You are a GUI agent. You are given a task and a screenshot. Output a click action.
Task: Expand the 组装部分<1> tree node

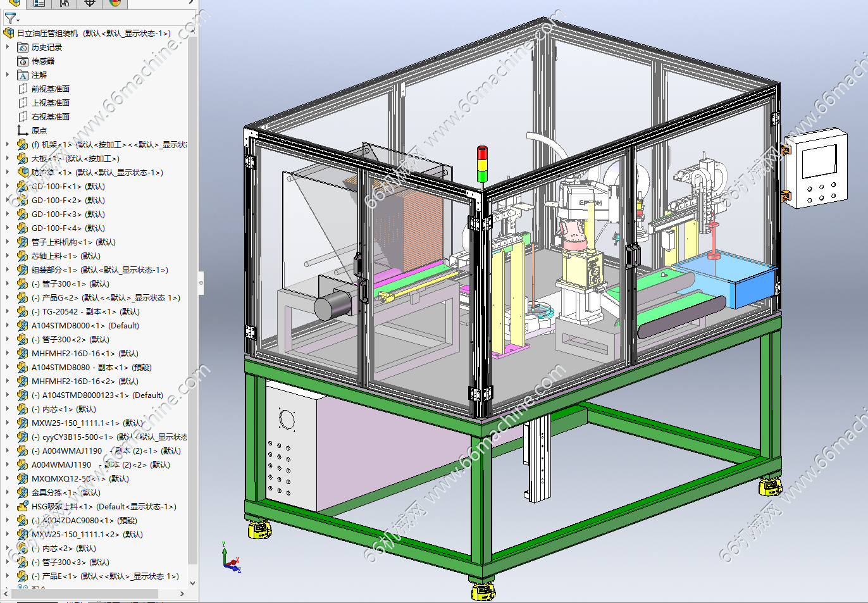tap(8, 270)
